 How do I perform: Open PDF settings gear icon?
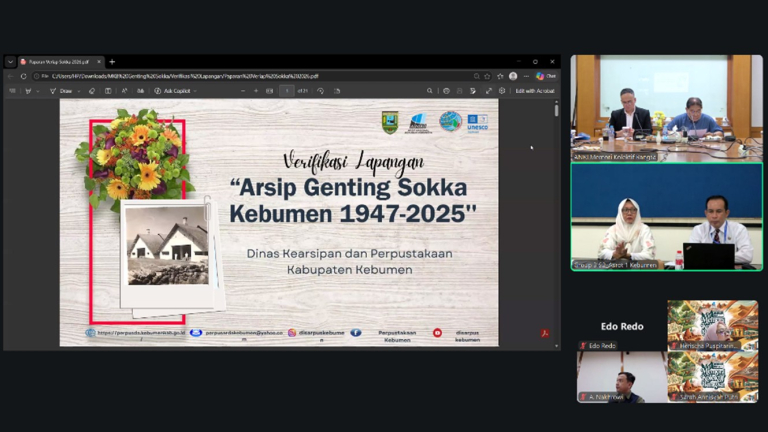(502, 91)
